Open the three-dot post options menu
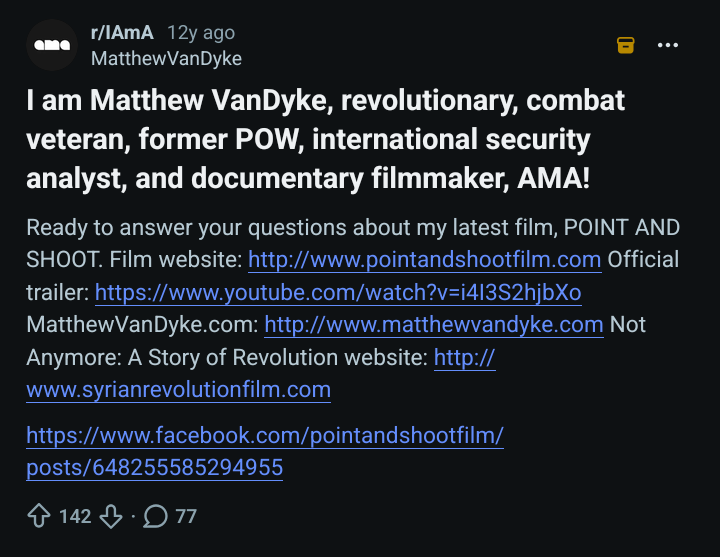720x557 pixels. [668, 45]
